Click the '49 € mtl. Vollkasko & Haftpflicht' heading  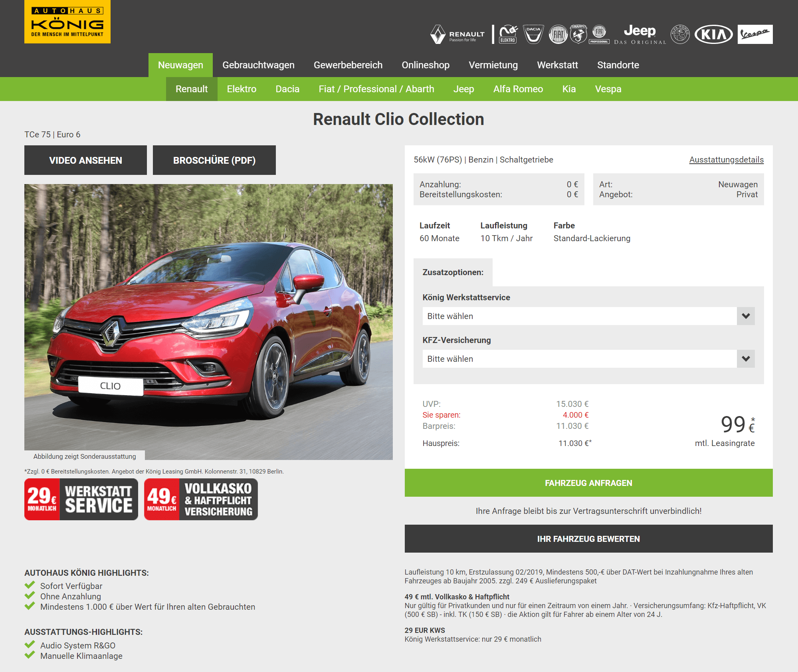457,597
